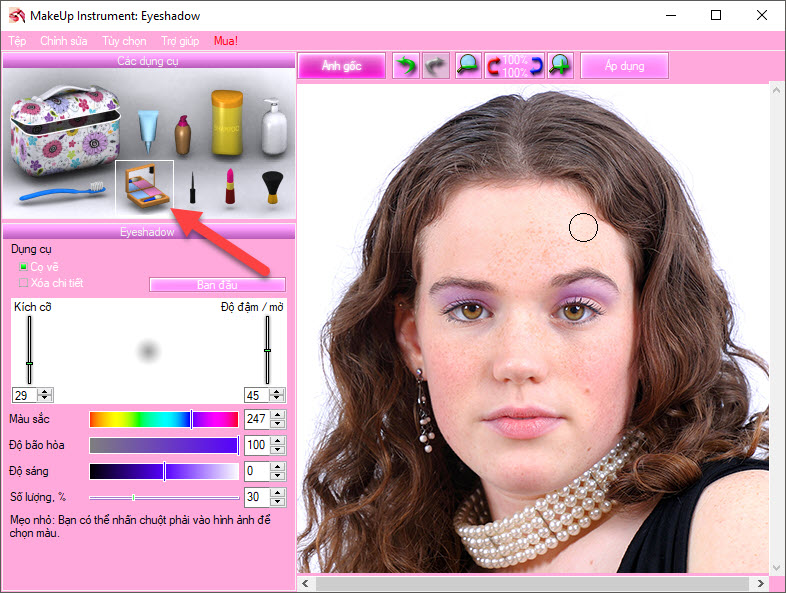This screenshot has height=593, width=786.
Task: Click the Các dụng cụ panel header
Action: click(148, 61)
